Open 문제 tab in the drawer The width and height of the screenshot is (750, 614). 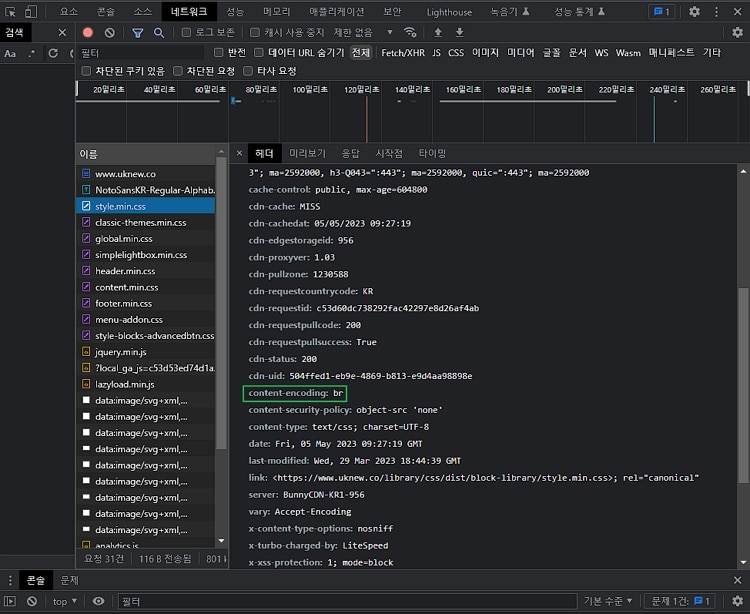[69, 581]
